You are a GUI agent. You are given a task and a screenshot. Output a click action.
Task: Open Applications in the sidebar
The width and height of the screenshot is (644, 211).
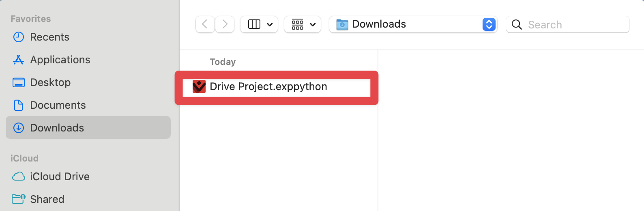[x=60, y=60]
